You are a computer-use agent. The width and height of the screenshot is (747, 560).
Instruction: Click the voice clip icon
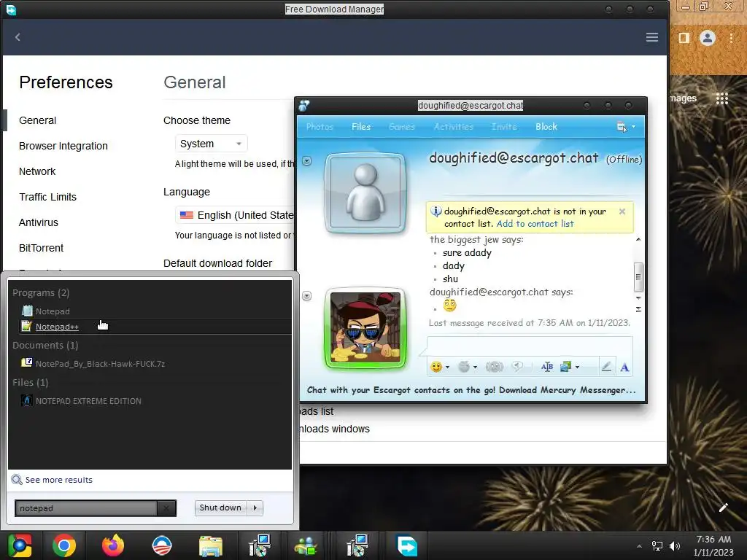517,367
